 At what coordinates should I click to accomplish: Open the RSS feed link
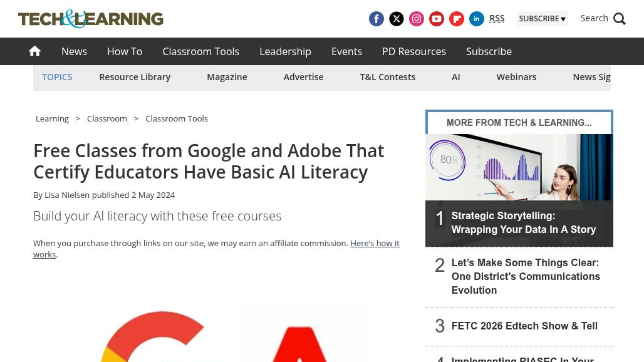coord(497,18)
